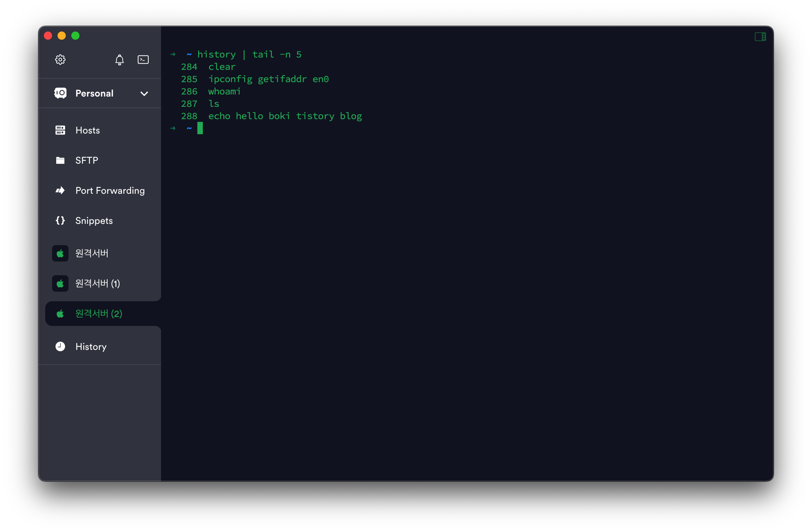Select the active 원격서버 (2) tab
The image size is (812, 532).
click(99, 314)
